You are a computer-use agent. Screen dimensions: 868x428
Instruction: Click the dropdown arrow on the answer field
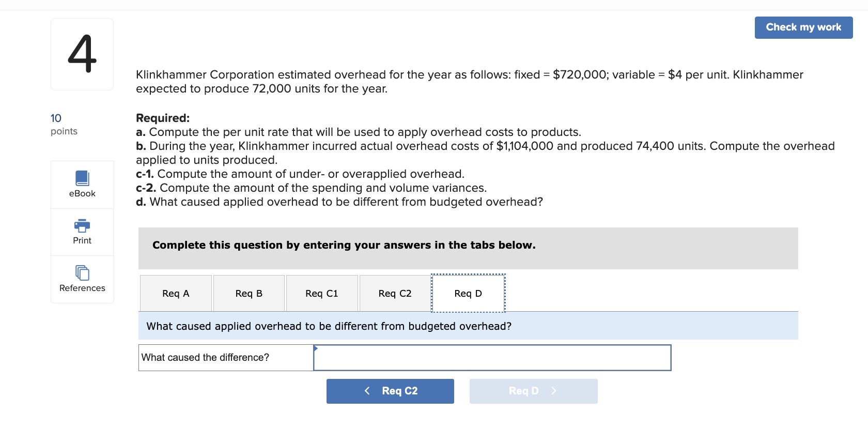(315, 349)
